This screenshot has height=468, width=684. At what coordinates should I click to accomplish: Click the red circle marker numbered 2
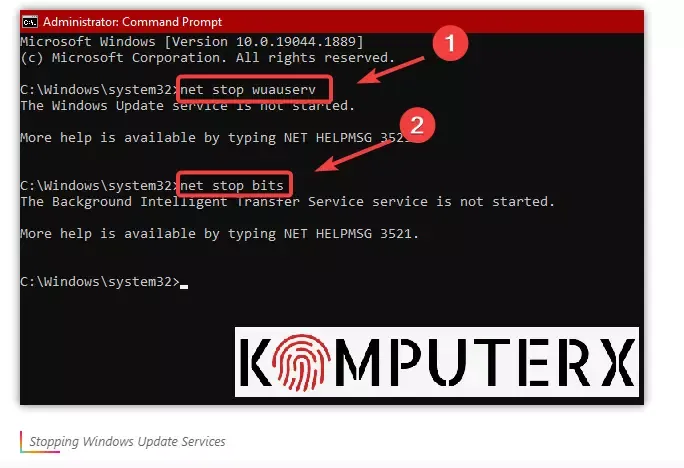coord(417,125)
